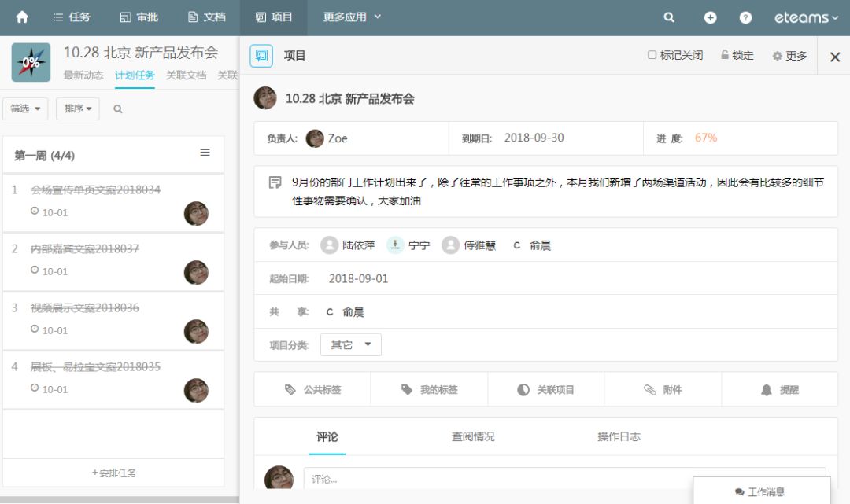Switch to the 评论 tab

pos(327,437)
